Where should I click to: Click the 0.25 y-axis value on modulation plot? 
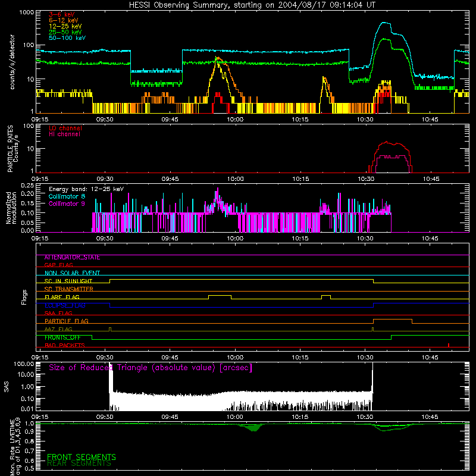(27, 185)
